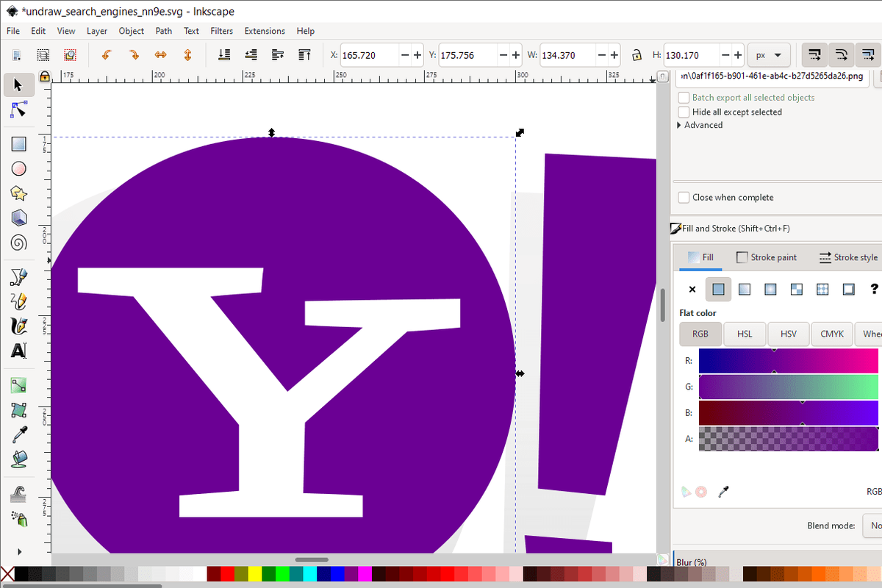Open the Blend mode dropdown
The image size is (882, 588).
coord(872,526)
